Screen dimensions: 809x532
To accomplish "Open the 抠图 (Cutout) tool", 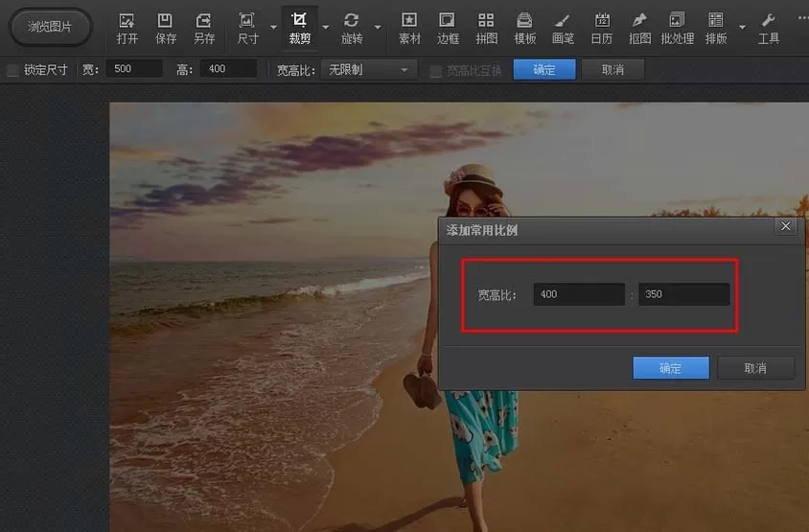I will (639, 29).
